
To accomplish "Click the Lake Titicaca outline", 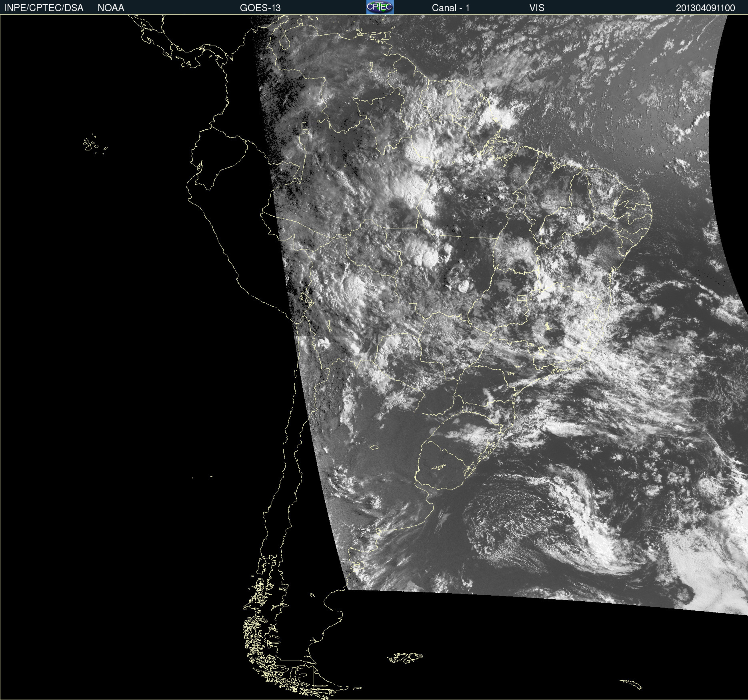I will coord(306,298).
